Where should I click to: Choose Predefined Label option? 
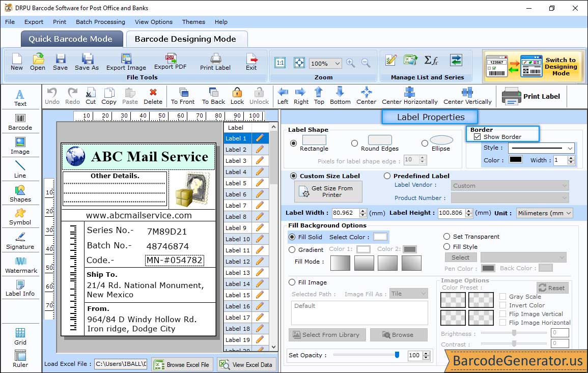tap(387, 176)
